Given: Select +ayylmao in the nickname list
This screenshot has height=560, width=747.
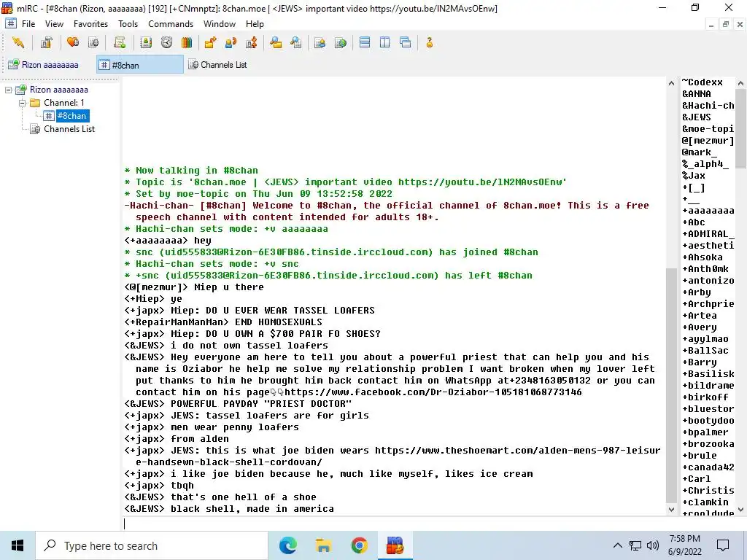Looking at the screenshot, I should 705,339.
